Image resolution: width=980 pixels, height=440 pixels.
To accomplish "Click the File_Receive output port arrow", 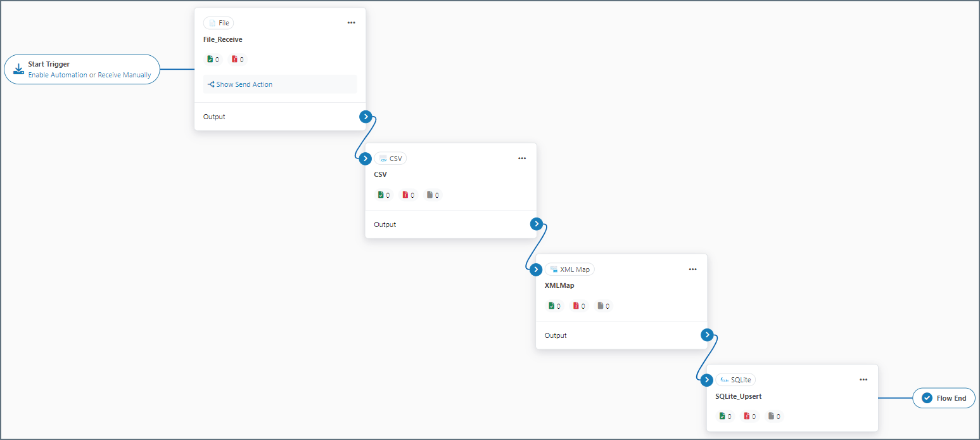I will 366,117.
